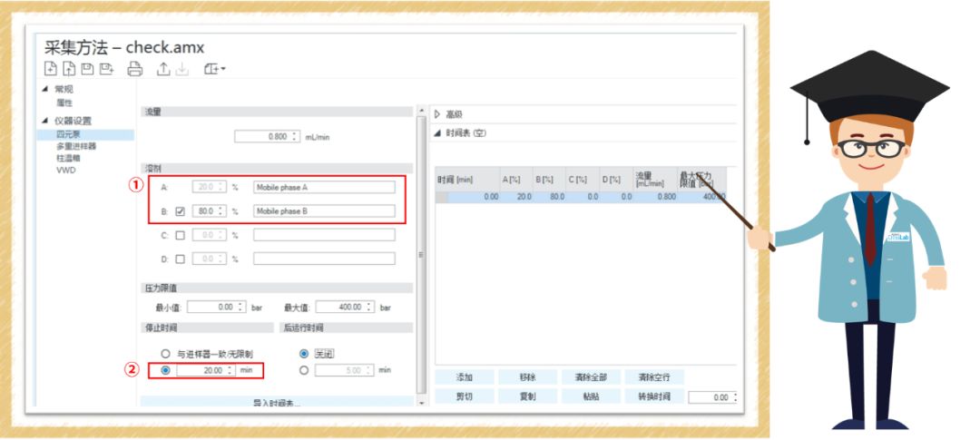Select the 20.00 min stop time radio

166,370
